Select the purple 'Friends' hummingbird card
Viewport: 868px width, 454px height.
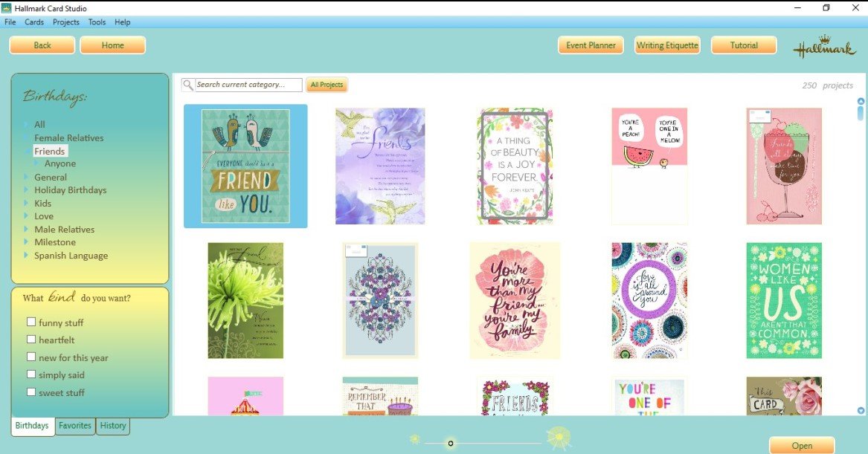click(x=380, y=166)
